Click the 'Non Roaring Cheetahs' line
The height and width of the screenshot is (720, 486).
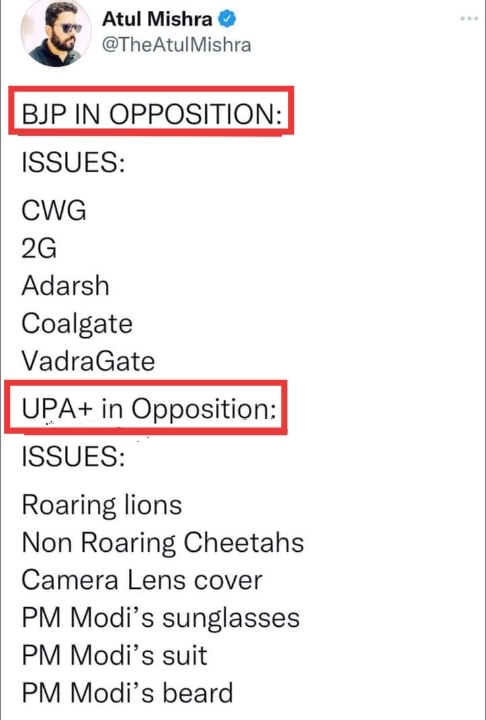163,543
